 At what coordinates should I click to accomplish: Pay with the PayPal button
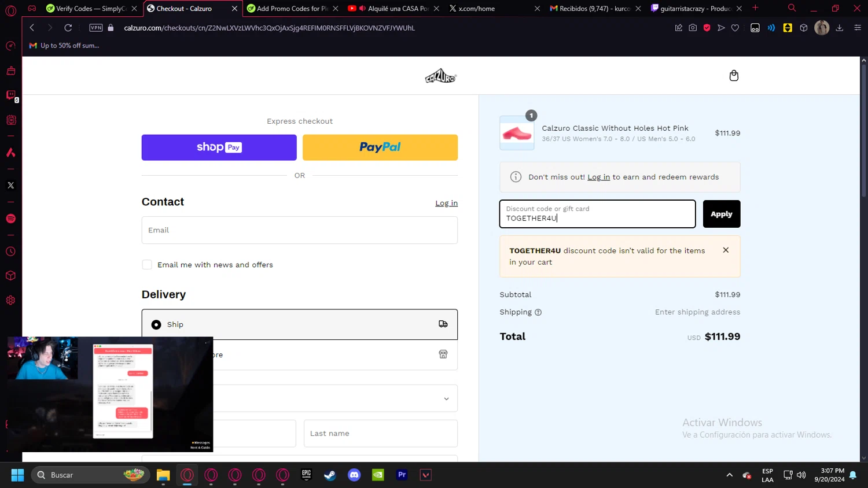[380, 147]
